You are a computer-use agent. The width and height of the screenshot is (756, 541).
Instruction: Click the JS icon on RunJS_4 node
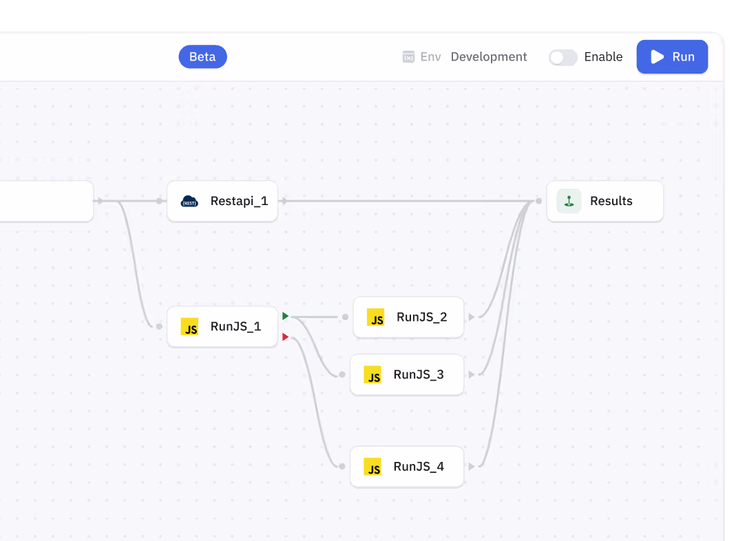click(372, 467)
